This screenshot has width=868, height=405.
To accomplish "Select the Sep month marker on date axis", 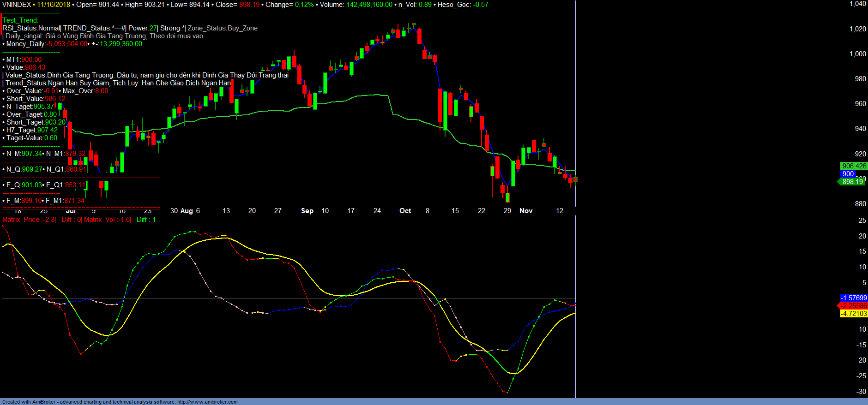I will pos(307,211).
